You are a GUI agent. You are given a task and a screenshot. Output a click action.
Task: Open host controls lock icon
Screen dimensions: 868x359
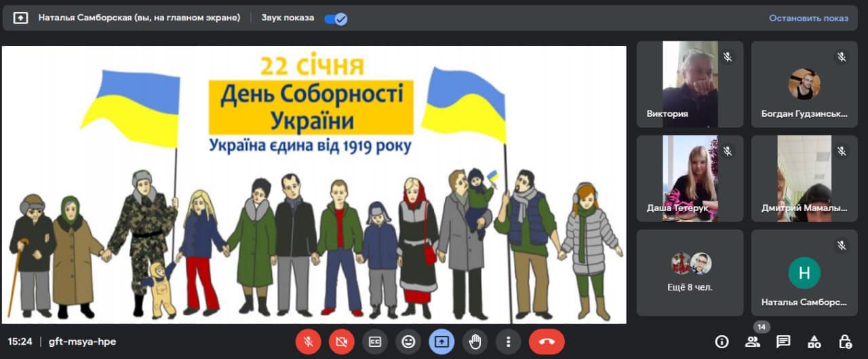click(x=845, y=342)
